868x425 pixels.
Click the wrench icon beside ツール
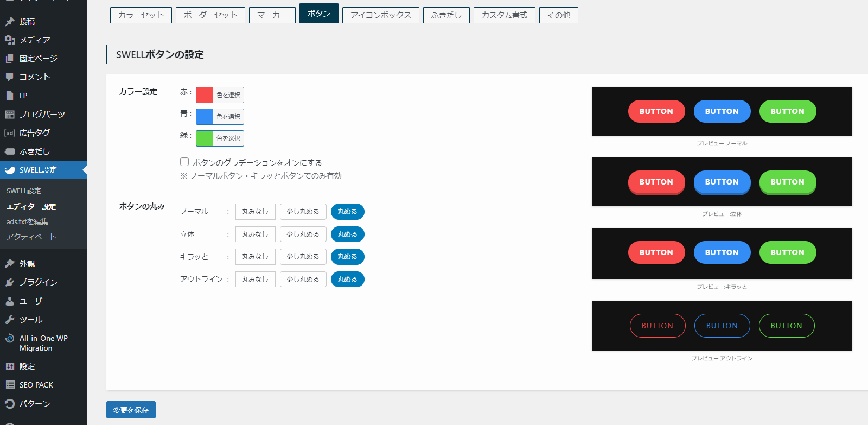pos(10,320)
